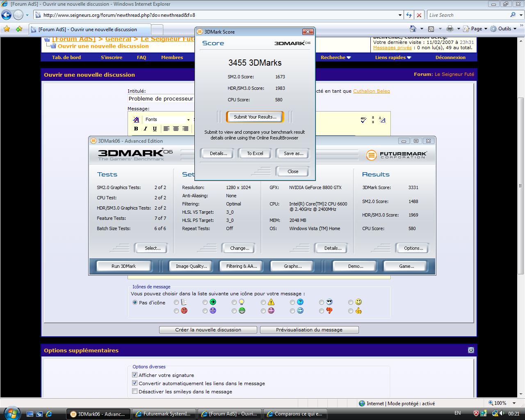The image size is (525, 420).
Task: Open the Tab. de bord menu
Action: pyautogui.click(x=66, y=57)
